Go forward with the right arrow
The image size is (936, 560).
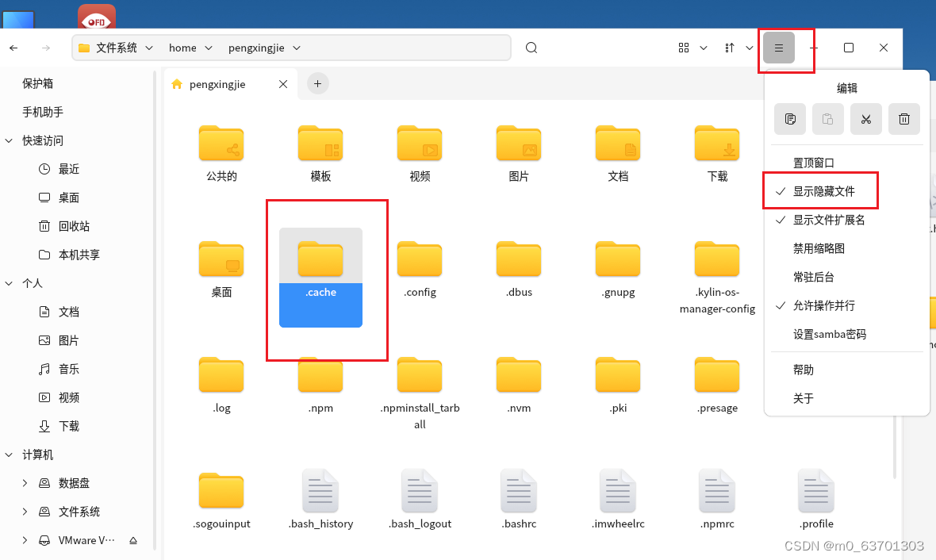[x=46, y=48]
